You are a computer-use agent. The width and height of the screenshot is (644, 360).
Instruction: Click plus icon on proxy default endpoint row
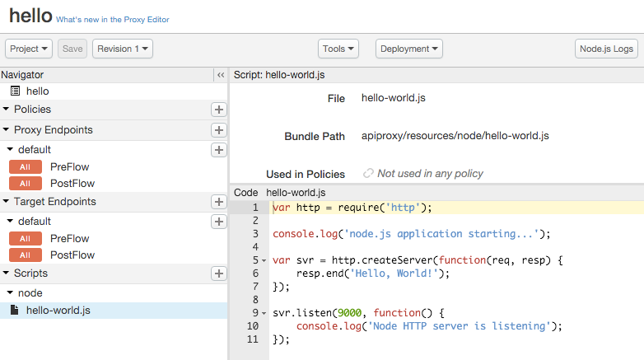218,150
